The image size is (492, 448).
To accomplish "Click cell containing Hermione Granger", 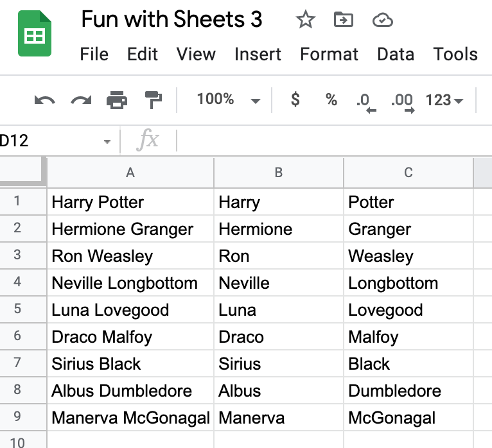I will (130, 229).
